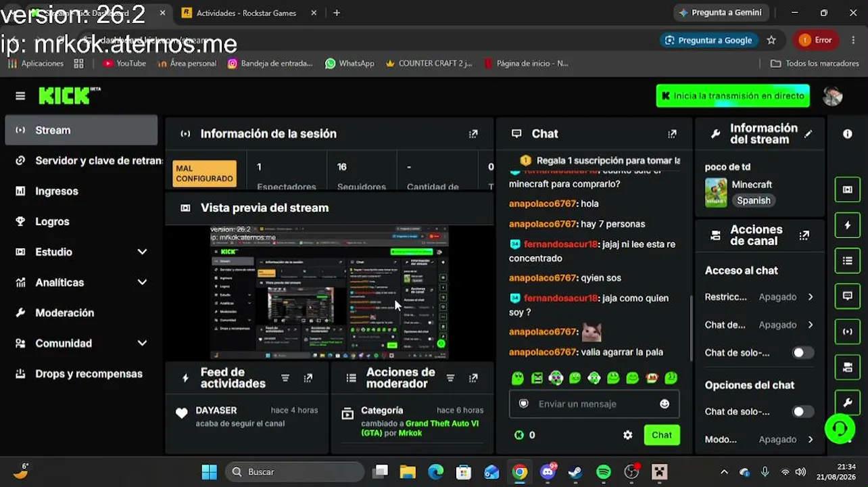Open the Modo... Apagado chat option
Image resolution: width=868 pixels, height=487 pixels.
pos(759,440)
